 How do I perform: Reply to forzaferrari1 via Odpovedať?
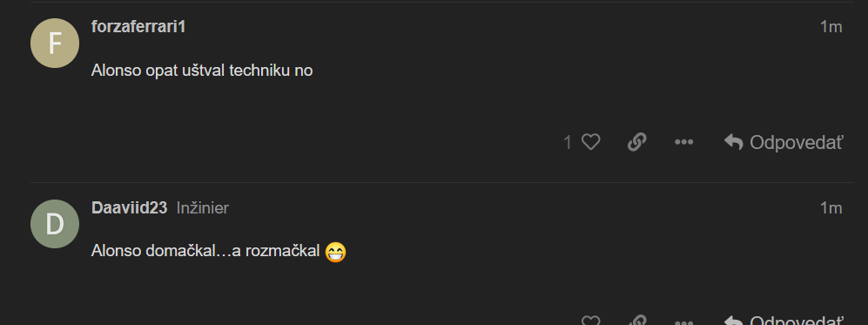click(x=784, y=142)
